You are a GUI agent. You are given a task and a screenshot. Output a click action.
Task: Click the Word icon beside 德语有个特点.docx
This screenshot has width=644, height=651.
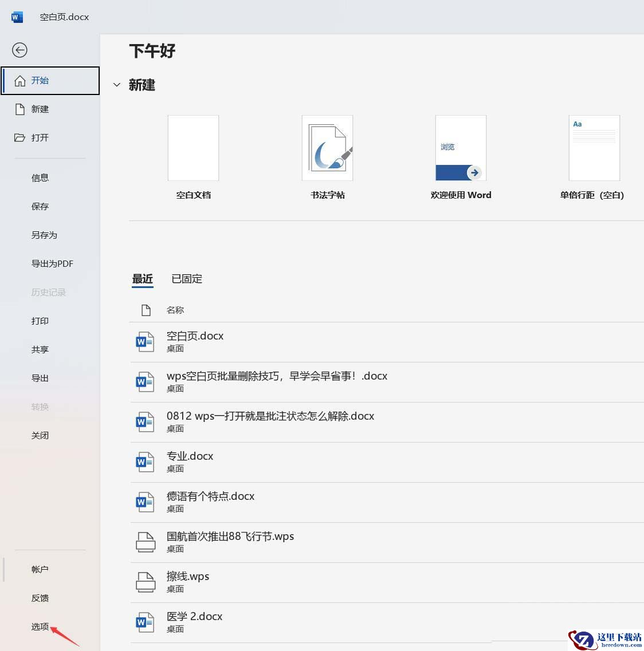[145, 502]
